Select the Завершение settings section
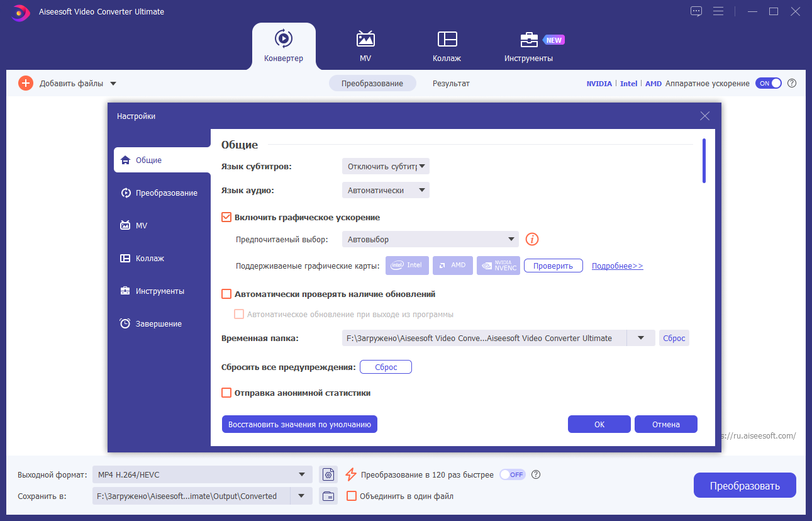Screen dimensions: 812x521 [x=162, y=323]
